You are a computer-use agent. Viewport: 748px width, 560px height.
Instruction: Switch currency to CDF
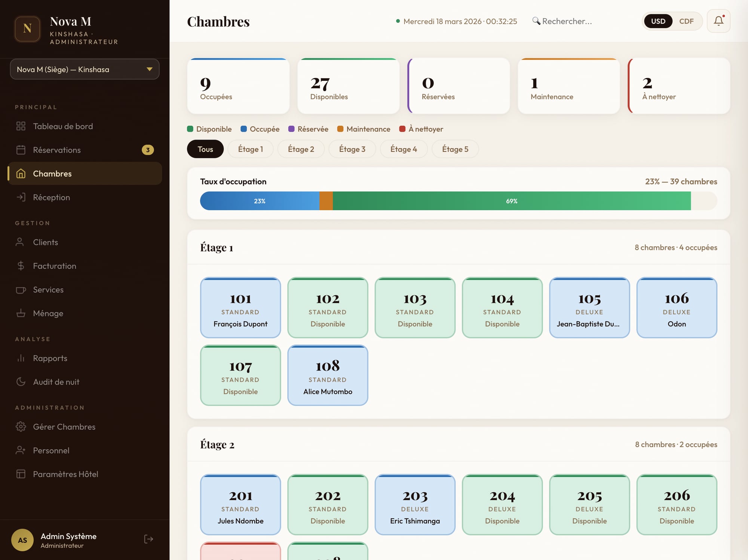click(686, 21)
